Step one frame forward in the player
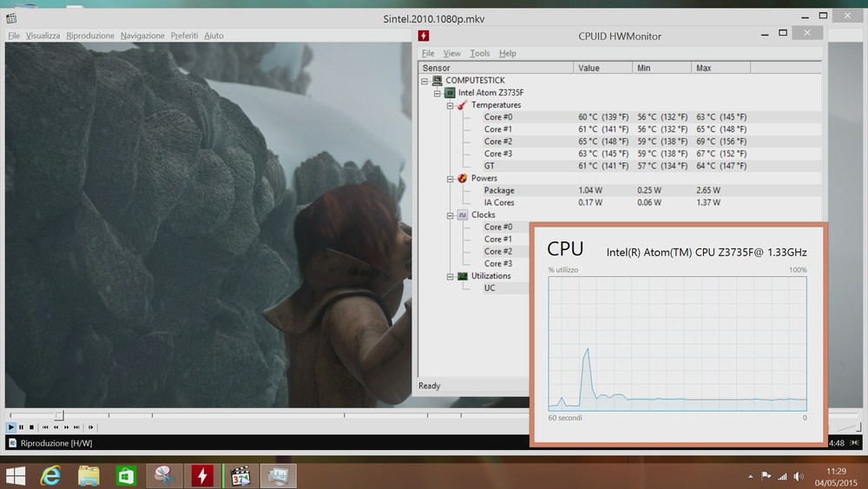 click(x=91, y=427)
